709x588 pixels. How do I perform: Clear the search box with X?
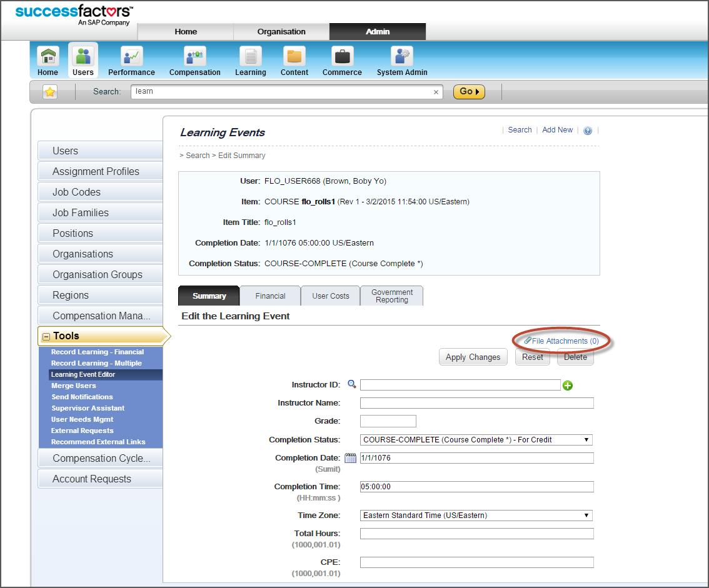point(436,92)
